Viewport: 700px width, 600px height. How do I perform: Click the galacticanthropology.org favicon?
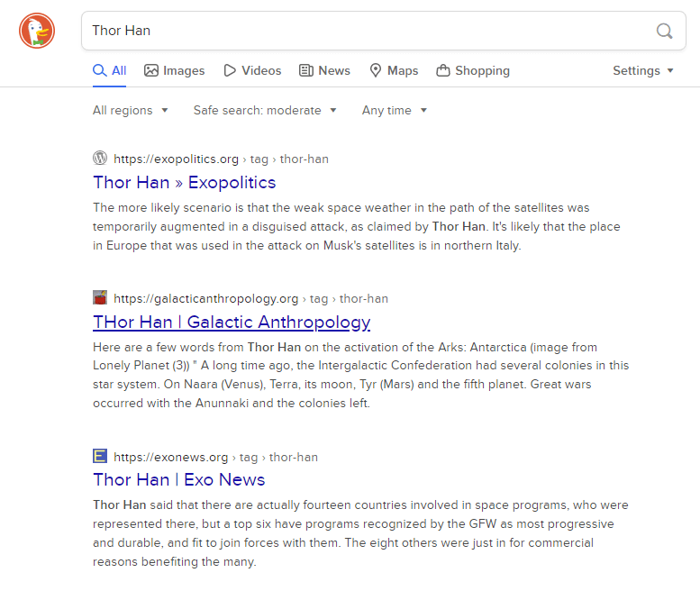100,298
